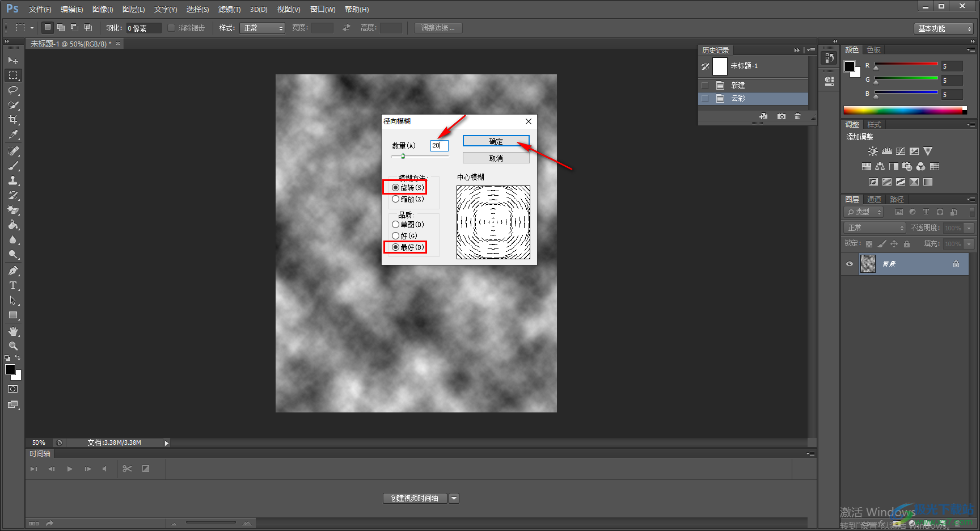Close the radial blur dialog
This screenshot has height=531, width=980.
tap(529, 121)
